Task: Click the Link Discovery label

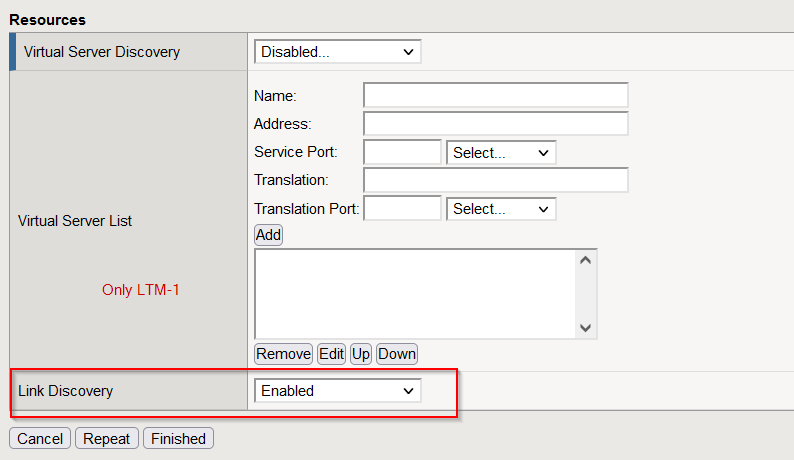Action: [65, 391]
